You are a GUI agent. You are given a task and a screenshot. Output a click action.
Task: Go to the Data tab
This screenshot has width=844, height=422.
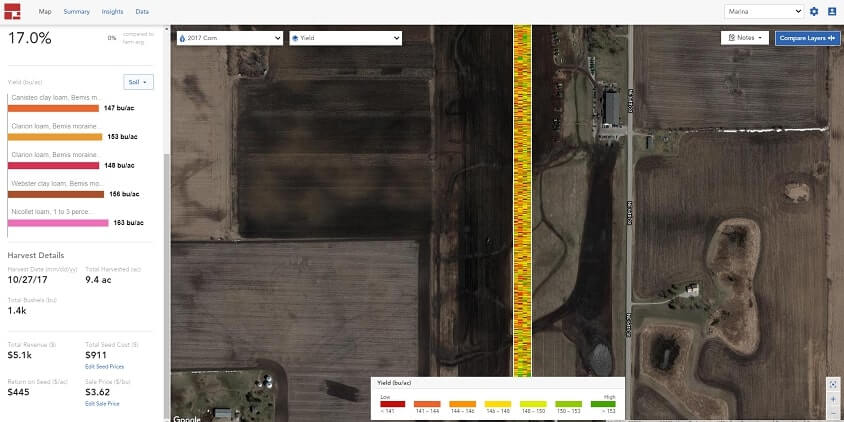[142, 11]
